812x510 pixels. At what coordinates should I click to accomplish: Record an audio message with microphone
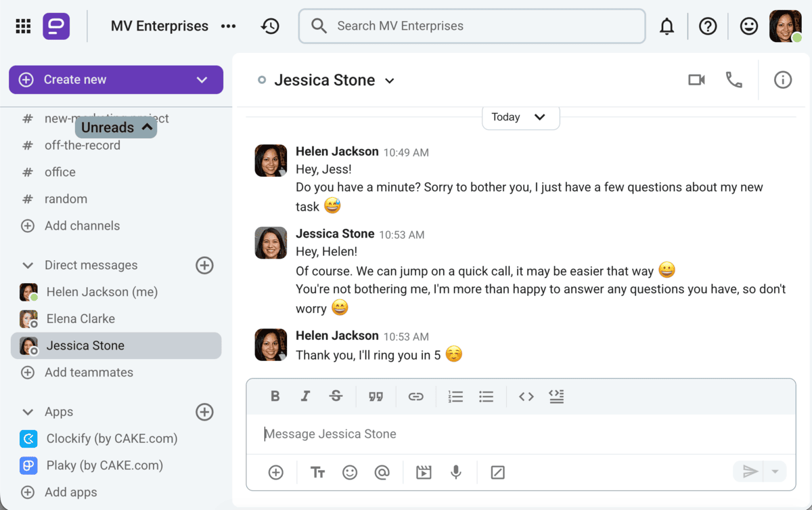(456, 472)
